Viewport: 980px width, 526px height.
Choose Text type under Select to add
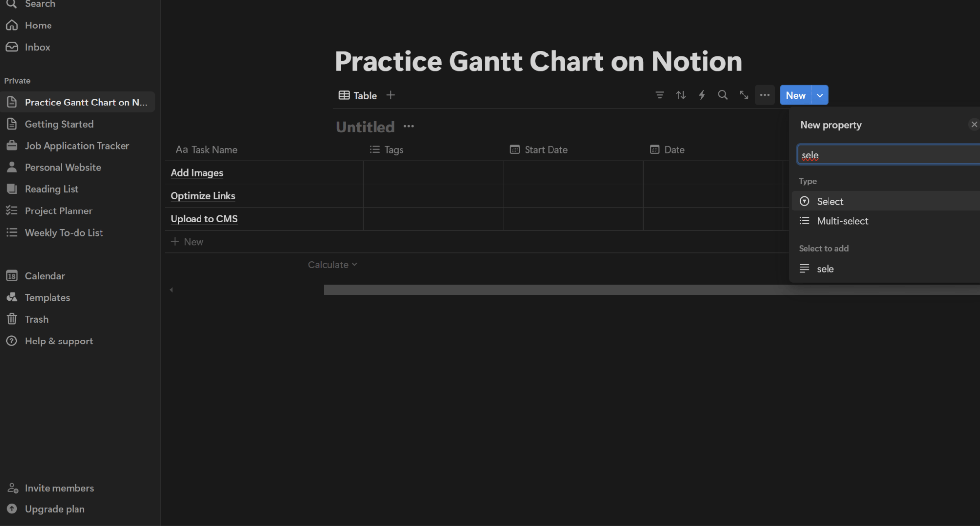[825, 269]
